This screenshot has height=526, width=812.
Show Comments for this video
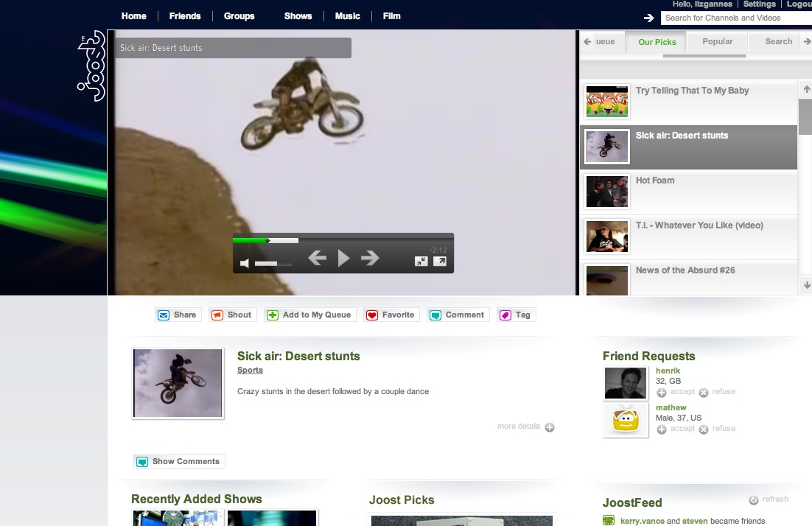coord(179,461)
